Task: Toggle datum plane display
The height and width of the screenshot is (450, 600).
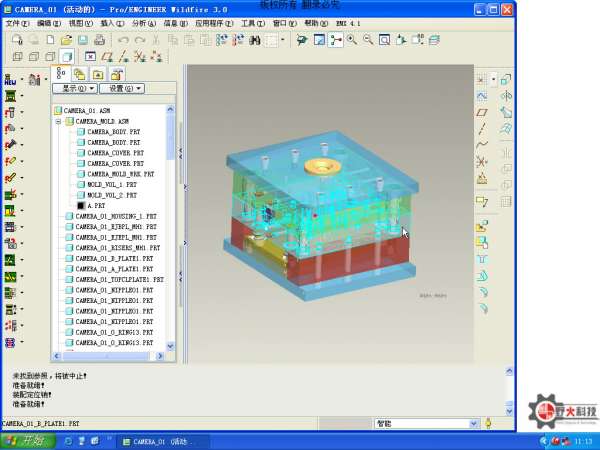Action: coord(107,57)
